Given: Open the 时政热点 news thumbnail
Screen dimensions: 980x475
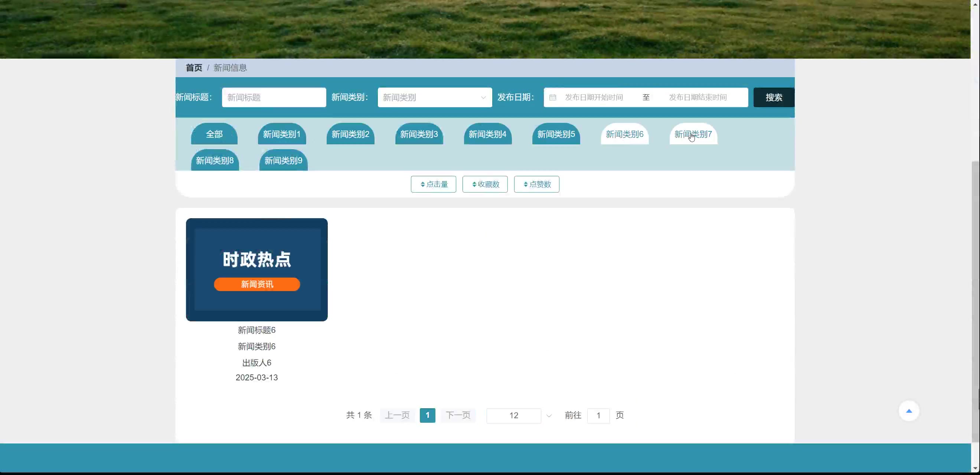Looking at the screenshot, I should pos(257,270).
